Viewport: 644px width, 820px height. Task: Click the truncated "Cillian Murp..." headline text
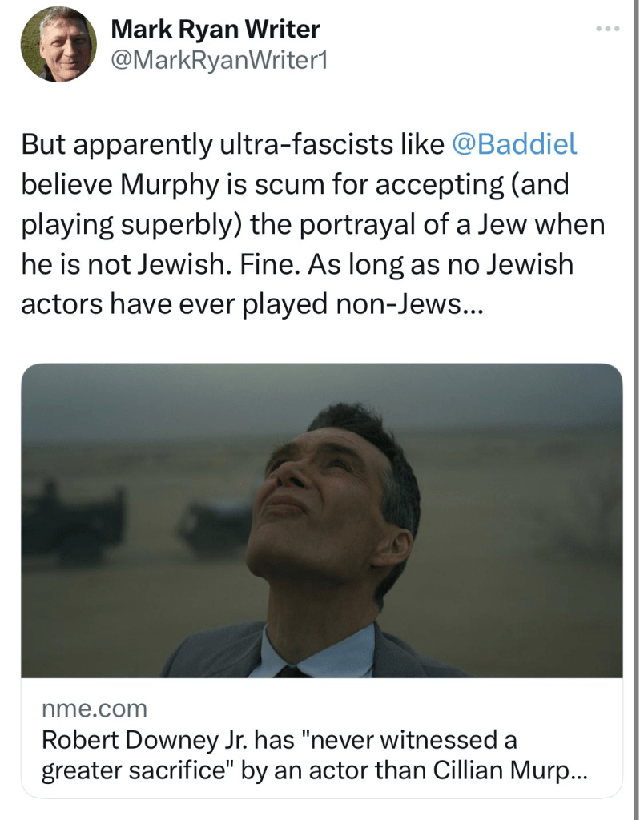pyautogui.click(x=511, y=770)
